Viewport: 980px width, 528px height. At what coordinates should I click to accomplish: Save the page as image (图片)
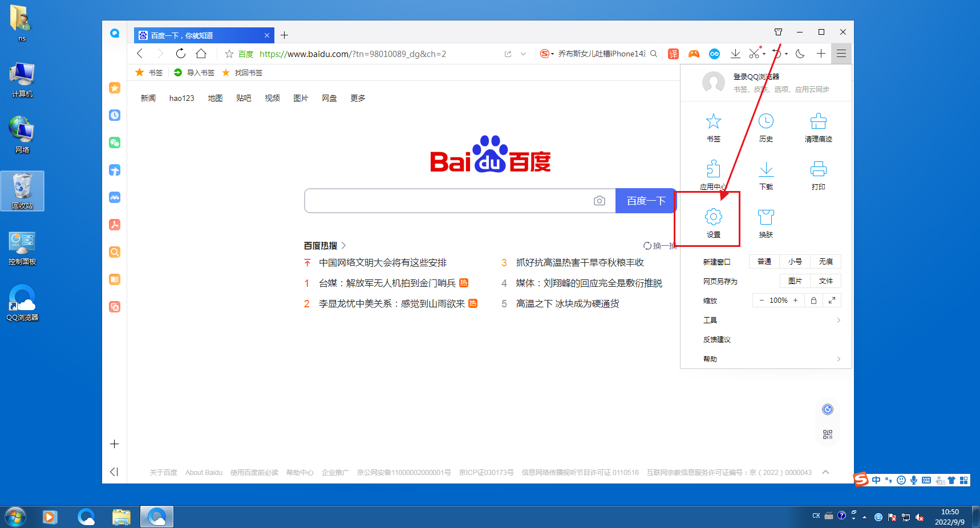(x=795, y=281)
